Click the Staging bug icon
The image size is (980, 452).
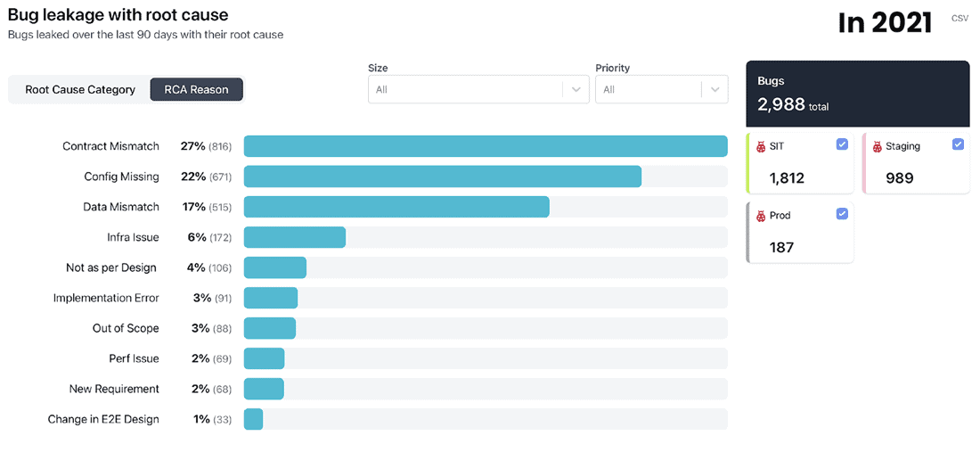877,146
